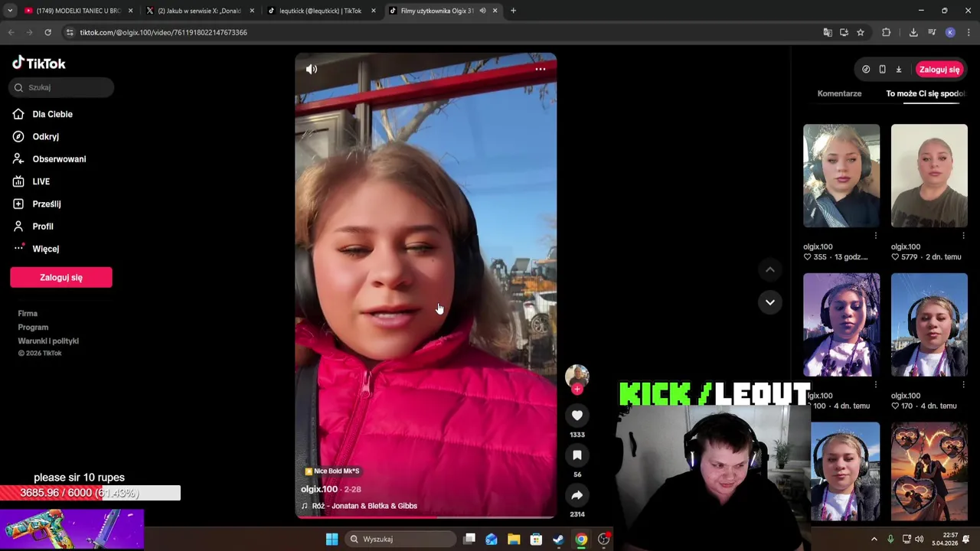Open the Chrome downloads icon

[913, 32]
